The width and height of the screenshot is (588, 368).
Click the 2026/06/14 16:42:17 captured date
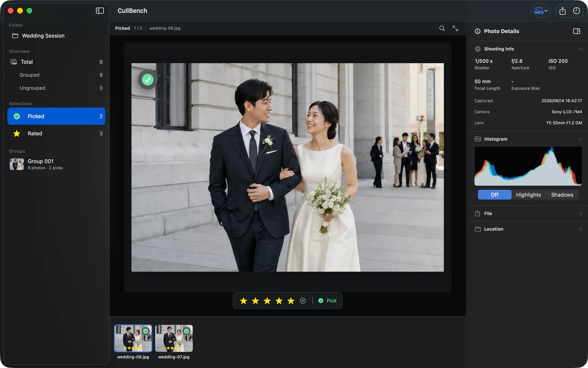[x=562, y=101]
